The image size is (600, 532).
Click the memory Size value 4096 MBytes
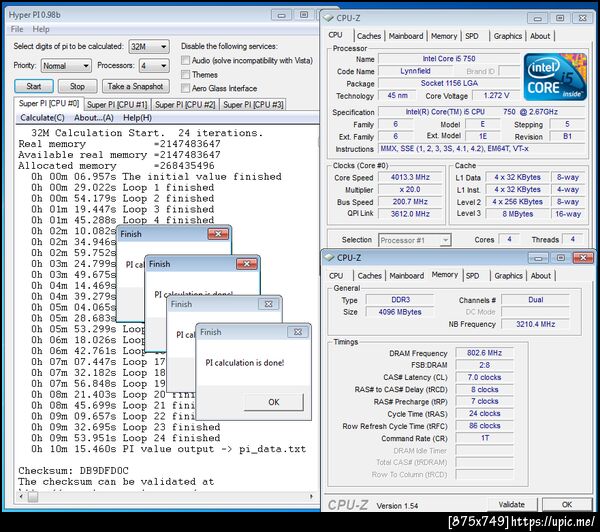(x=400, y=312)
